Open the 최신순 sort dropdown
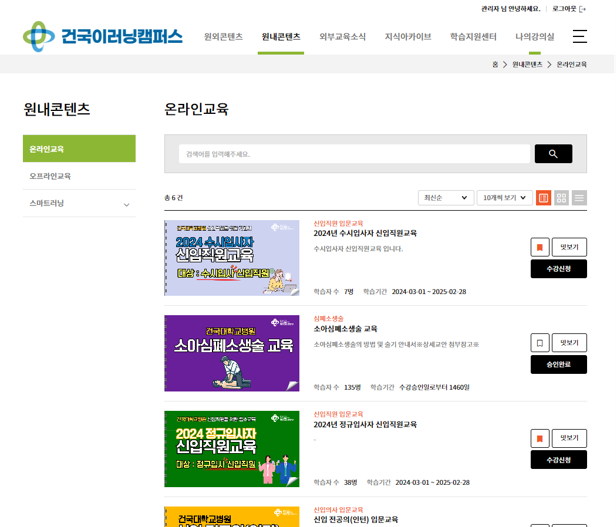 (x=446, y=198)
